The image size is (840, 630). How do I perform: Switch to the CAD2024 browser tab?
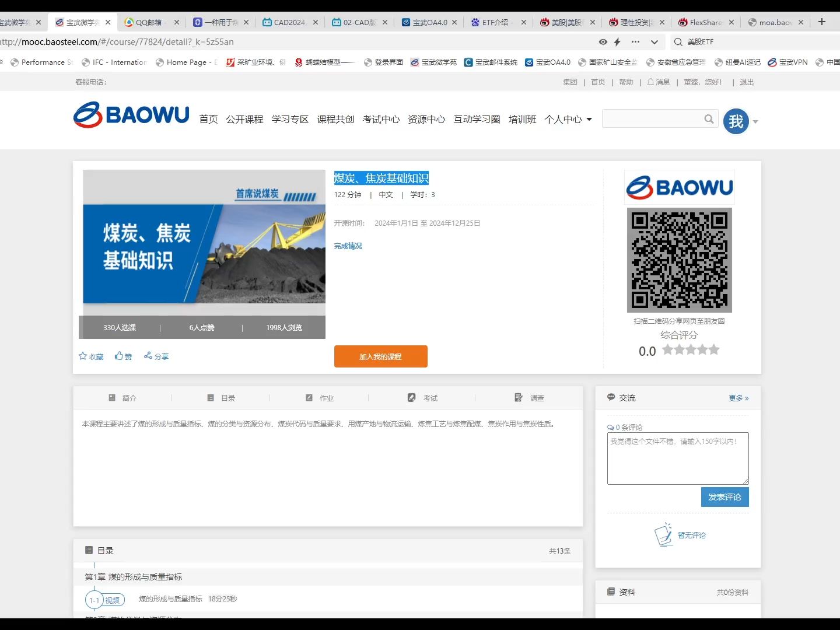tap(289, 22)
